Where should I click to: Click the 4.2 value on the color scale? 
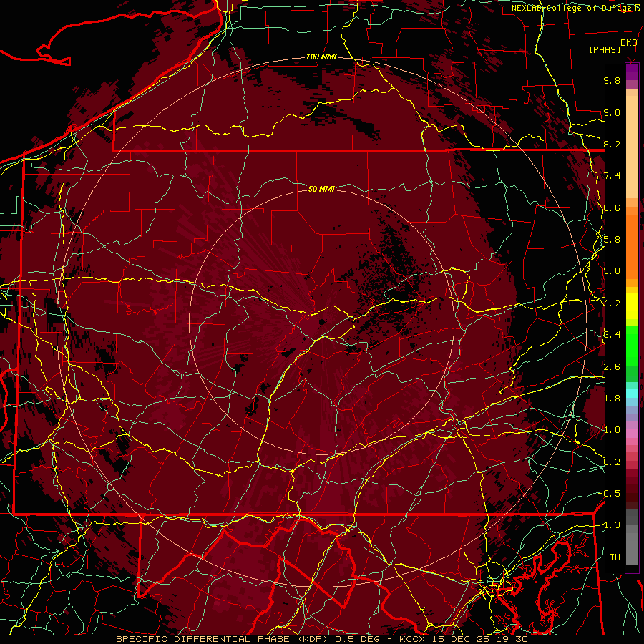(612, 303)
